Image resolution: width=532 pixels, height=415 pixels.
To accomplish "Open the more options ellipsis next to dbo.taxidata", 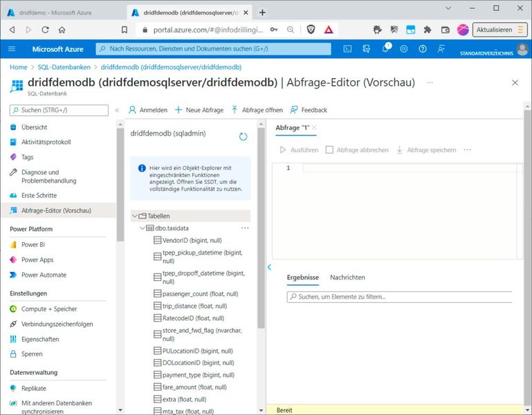I will pos(245,228).
